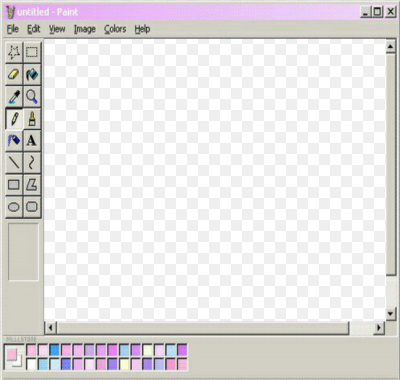Choose the rectangular Select tool

32,52
